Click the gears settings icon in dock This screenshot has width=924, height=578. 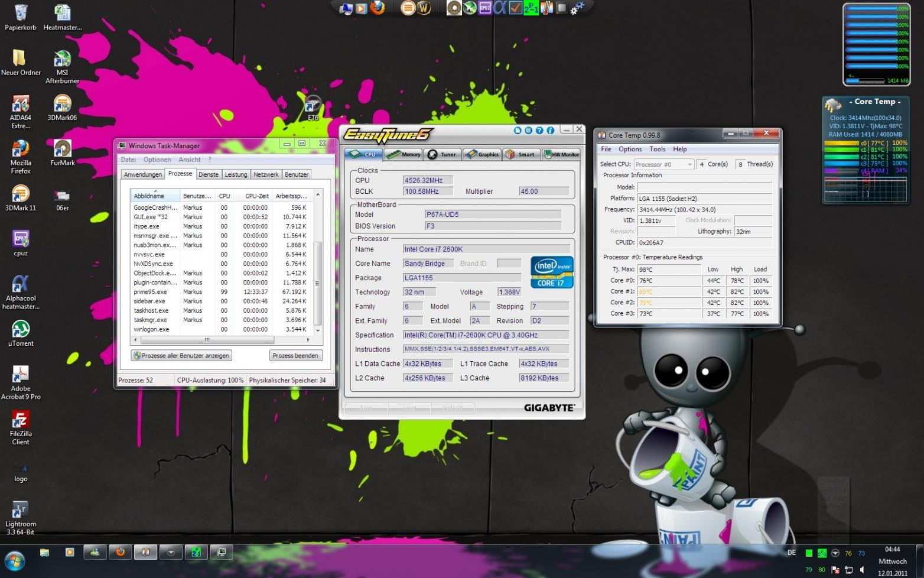pyautogui.click(x=577, y=8)
